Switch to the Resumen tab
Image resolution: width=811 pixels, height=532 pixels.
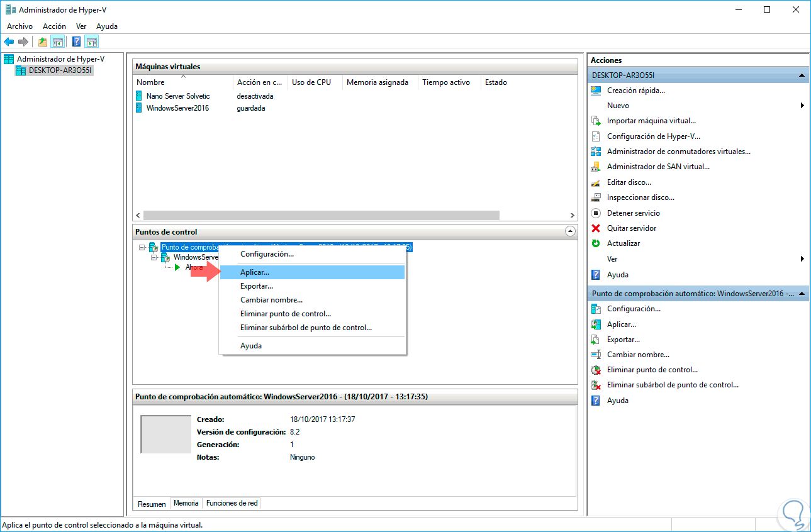[x=152, y=504]
